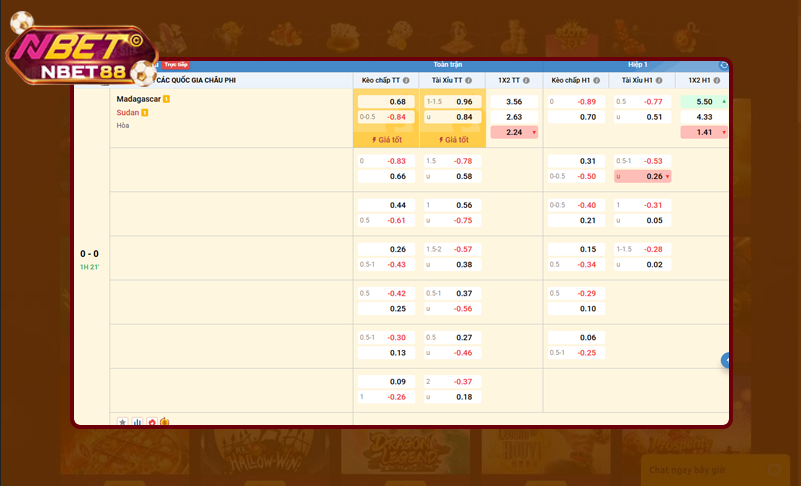Screen dimensions: 801x486
Task: Click the Madagascar team name
Action: 137,99
